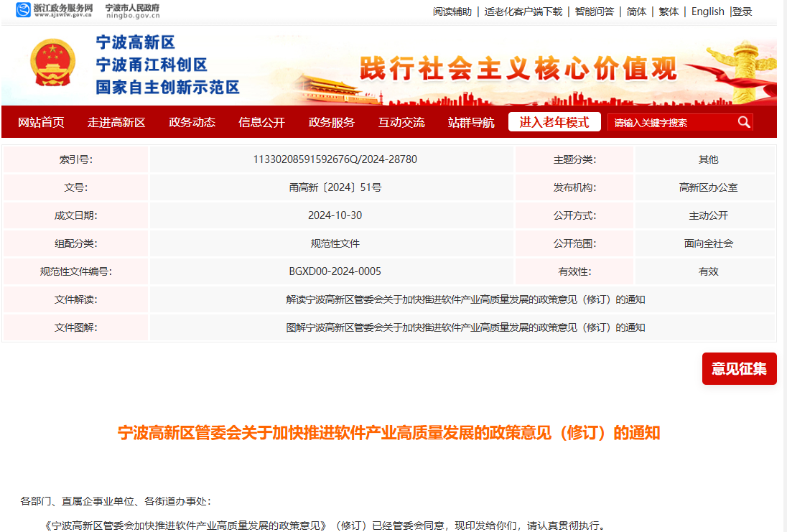The image size is (787, 532).
Task: Switch to 繁体 traditional Chinese
Action: point(668,11)
